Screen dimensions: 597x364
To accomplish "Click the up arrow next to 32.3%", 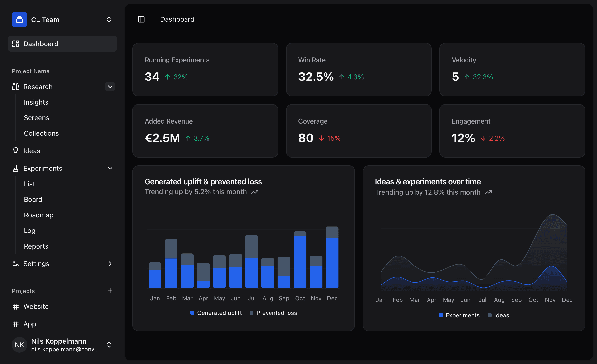I will pos(467,77).
